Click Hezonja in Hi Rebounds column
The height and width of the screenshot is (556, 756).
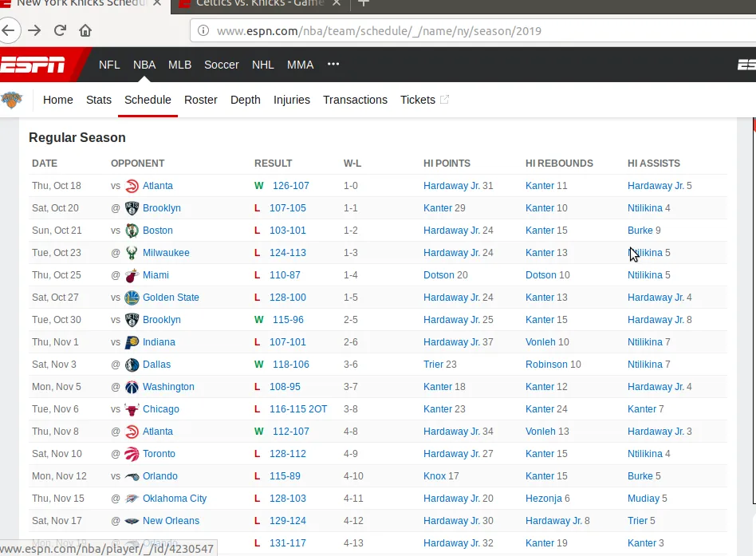pyautogui.click(x=543, y=499)
